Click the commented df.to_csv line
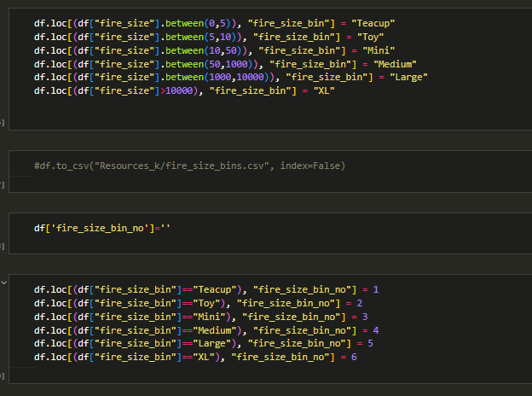The image size is (532, 396). tap(189, 166)
